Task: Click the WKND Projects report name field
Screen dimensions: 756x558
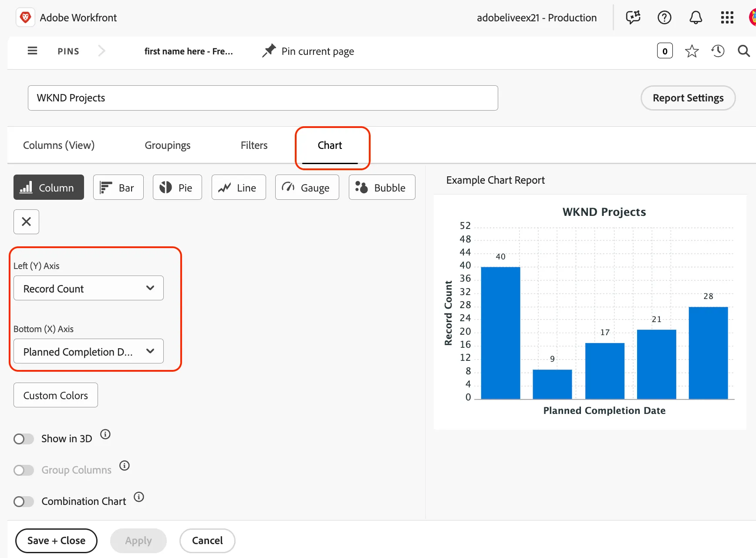Action: pyautogui.click(x=263, y=98)
